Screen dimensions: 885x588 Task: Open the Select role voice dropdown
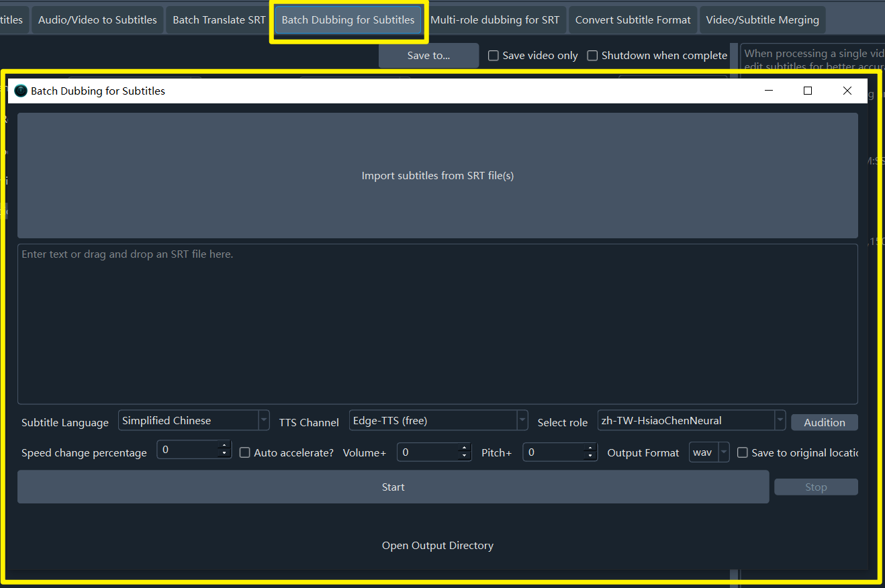691,421
